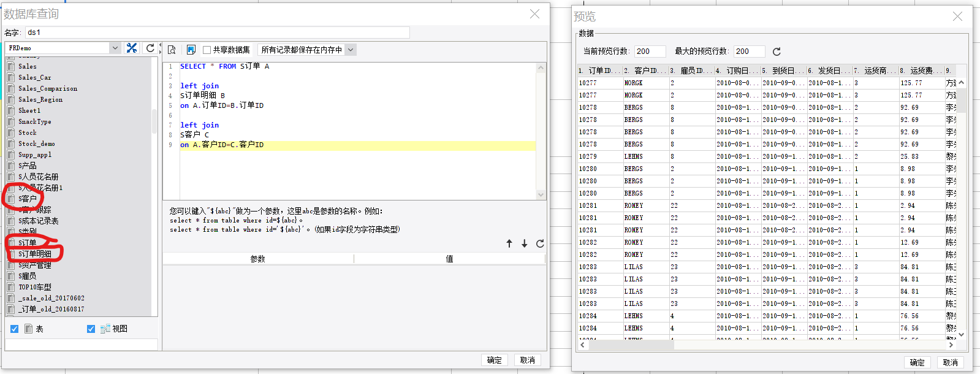Select the S资产管理 table in the list
Viewport: 980px width, 374px height.
(x=35, y=265)
